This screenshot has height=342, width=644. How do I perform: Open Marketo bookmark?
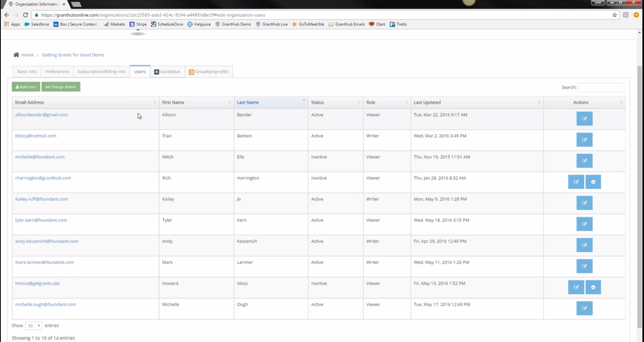[114, 24]
